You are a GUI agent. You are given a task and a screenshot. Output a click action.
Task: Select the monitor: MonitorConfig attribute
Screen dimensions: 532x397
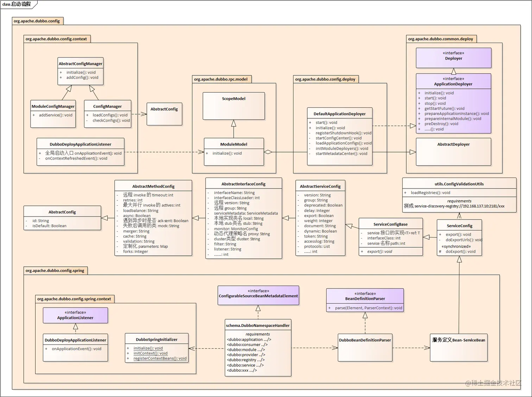click(x=236, y=229)
